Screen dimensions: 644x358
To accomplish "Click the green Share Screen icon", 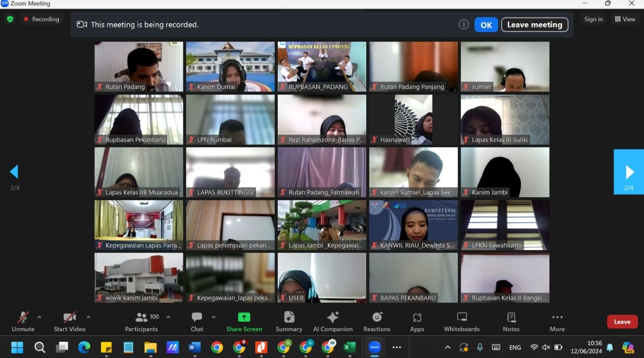I will [244, 317].
